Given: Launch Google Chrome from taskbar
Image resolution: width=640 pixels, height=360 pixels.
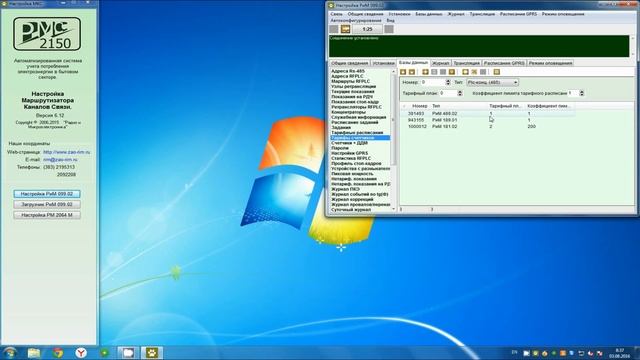Looking at the screenshot, I should pos(58,353).
